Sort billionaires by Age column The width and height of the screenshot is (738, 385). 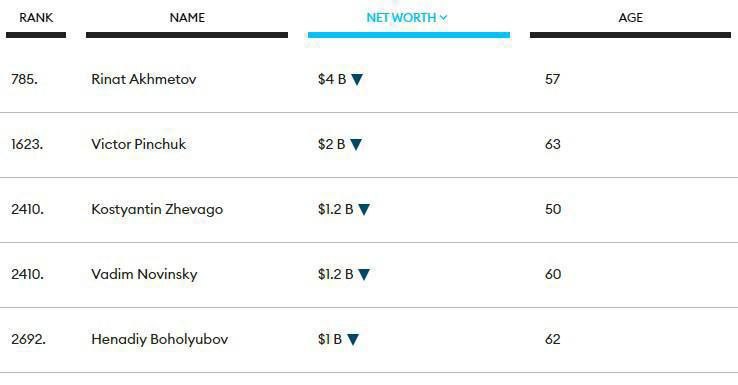(630, 18)
